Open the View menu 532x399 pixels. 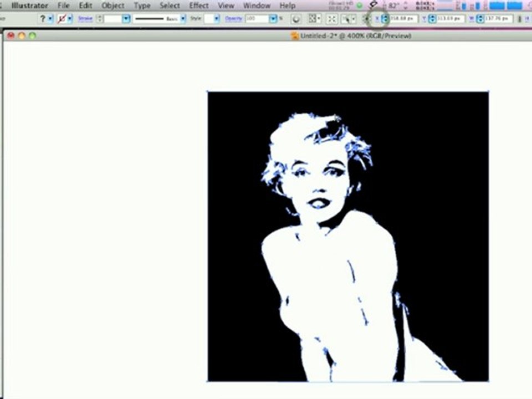(x=226, y=6)
